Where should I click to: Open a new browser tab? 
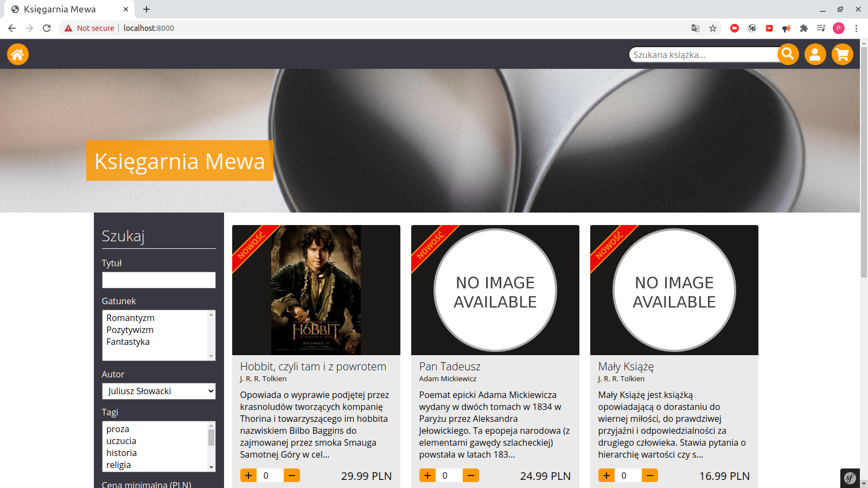[146, 9]
